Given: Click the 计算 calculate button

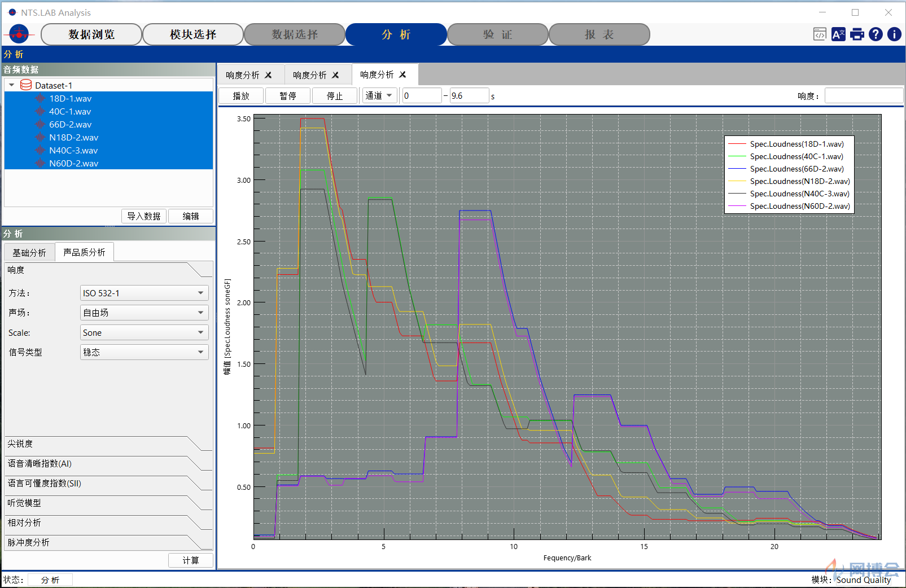Looking at the screenshot, I should [191, 560].
